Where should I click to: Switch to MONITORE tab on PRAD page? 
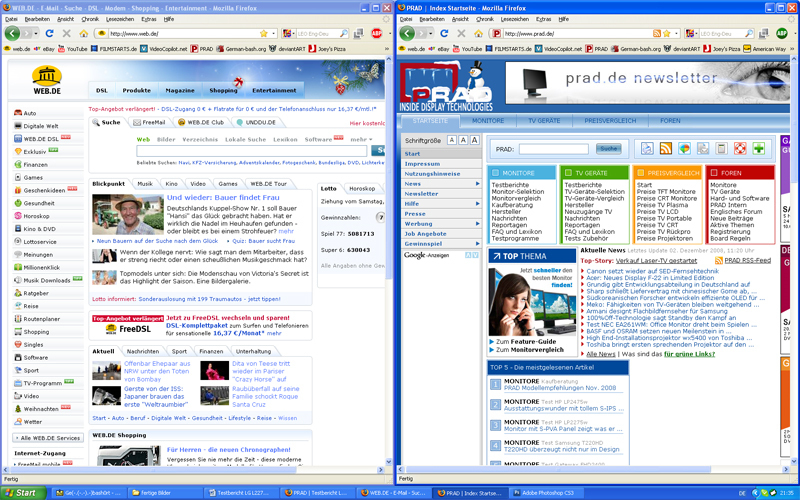click(488, 121)
